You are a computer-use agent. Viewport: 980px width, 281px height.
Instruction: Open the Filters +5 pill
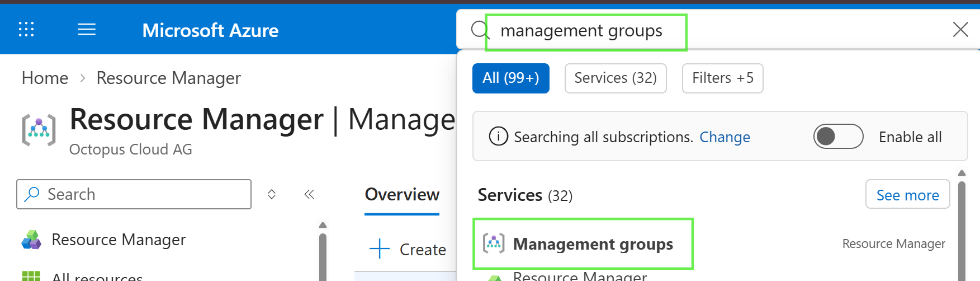(x=723, y=78)
